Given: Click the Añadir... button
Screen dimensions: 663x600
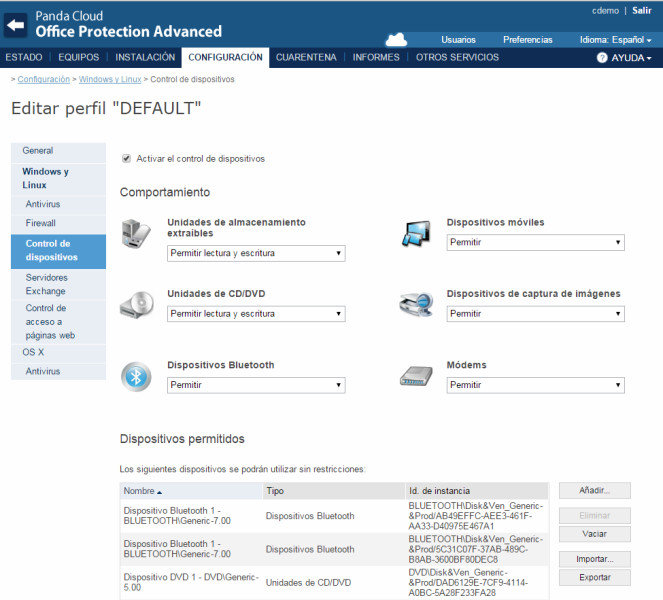Looking at the screenshot, I should [595, 490].
